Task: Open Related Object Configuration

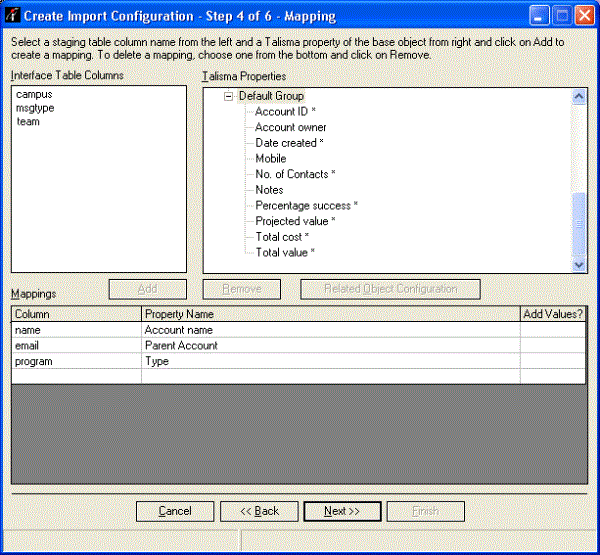Action: click(390, 289)
